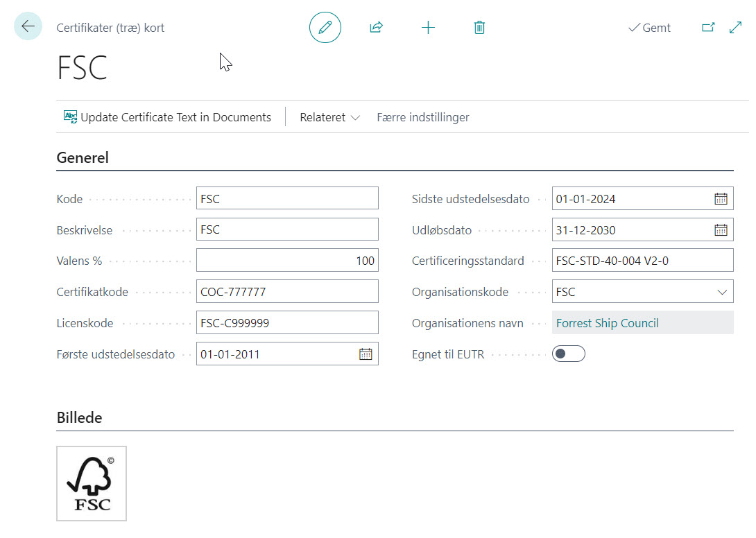Click Færre indstillinger
This screenshot has height=538, width=756.
(423, 117)
